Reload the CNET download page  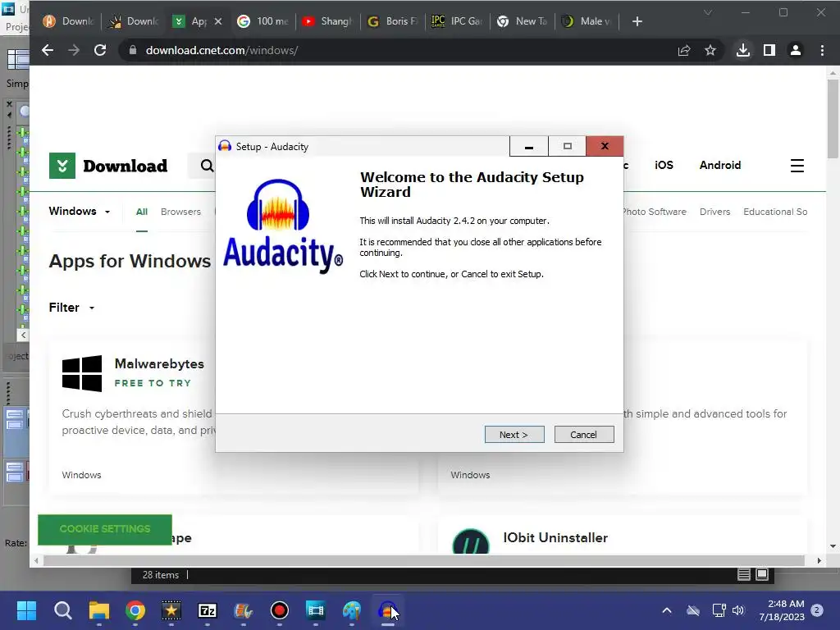[x=100, y=50]
